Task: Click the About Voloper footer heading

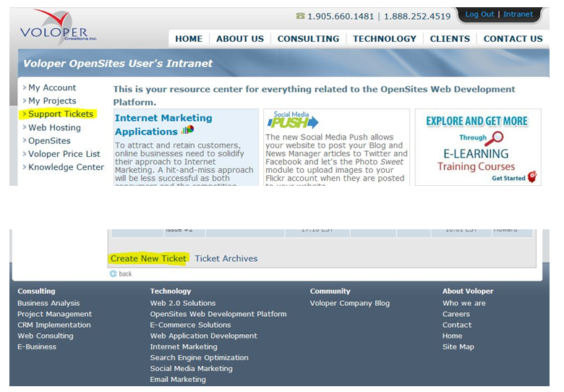Action: point(468,291)
